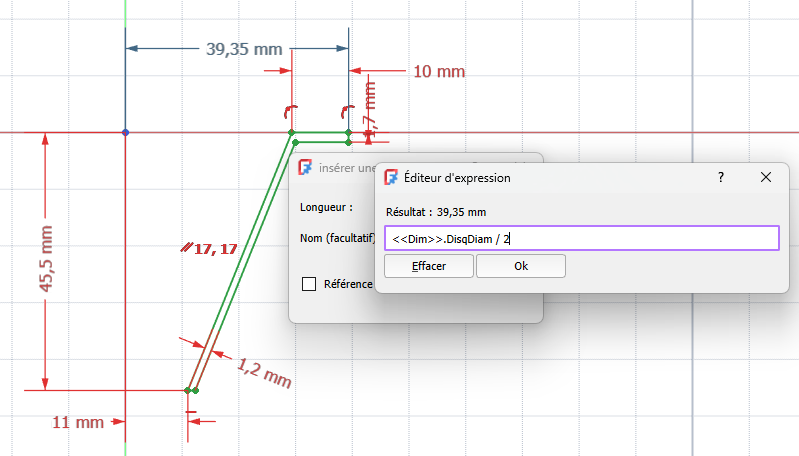The height and width of the screenshot is (456, 799).
Task: Select the 39,35 mm horizontal dimension label
Action: pyautogui.click(x=244, y=50)
